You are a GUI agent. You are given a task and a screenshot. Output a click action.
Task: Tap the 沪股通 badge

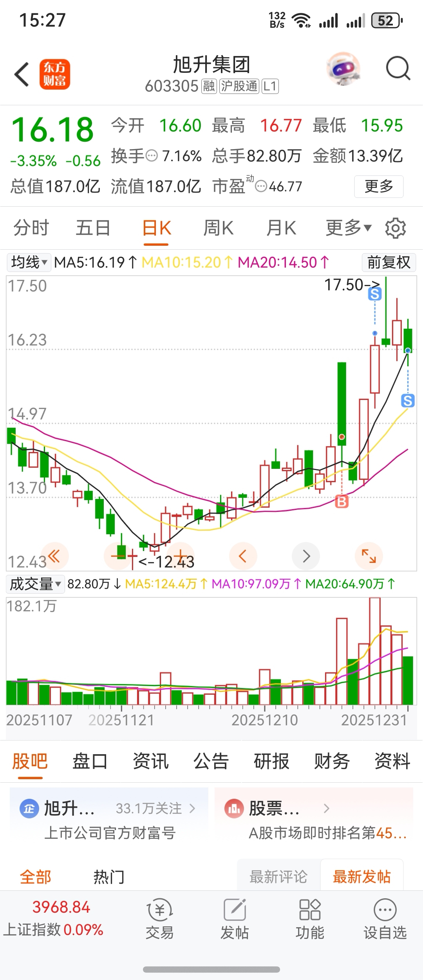(x=239, y=86)
